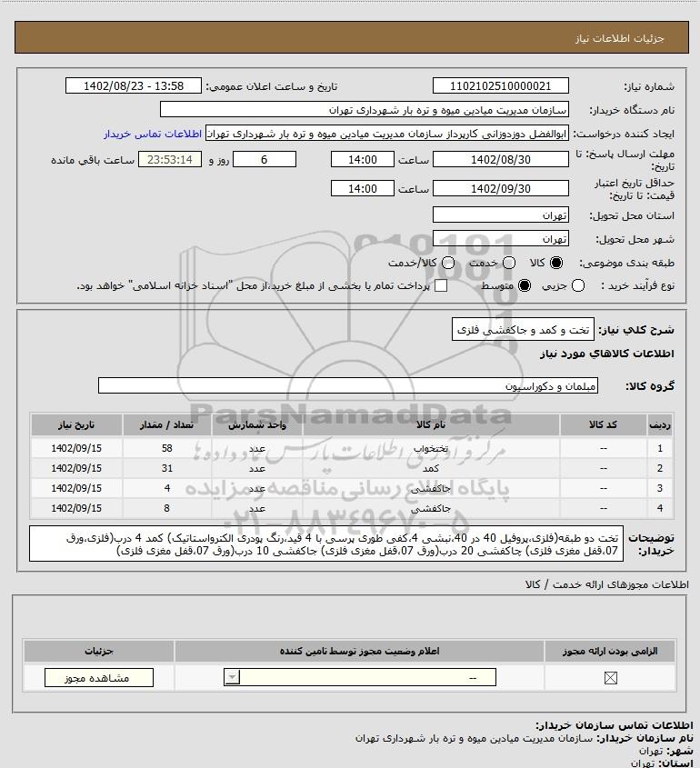Click the جزئیات permit column header
This screenshot has height=768, width=700.
coord(99,651)
